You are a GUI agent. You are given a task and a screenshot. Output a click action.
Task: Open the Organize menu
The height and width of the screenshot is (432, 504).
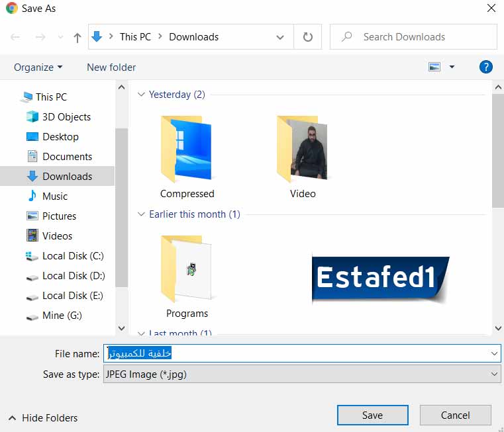38,67
